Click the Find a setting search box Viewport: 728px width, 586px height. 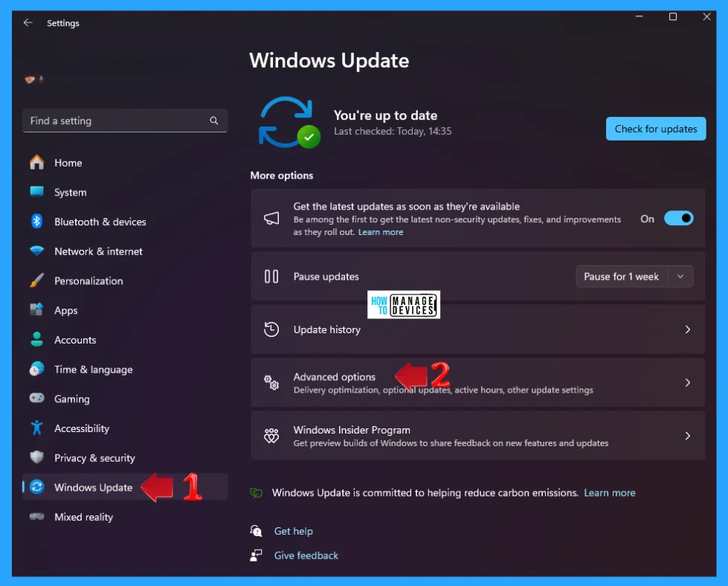point(125,120)
